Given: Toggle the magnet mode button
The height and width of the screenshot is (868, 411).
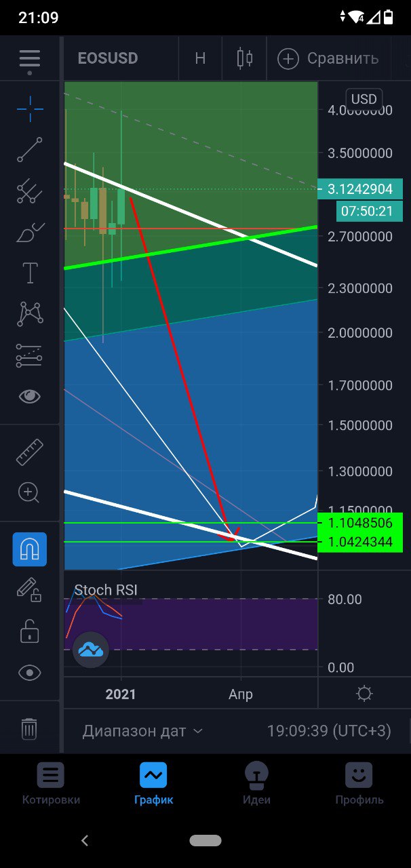Looking at the screenshot, I should [x=30, y=549].
